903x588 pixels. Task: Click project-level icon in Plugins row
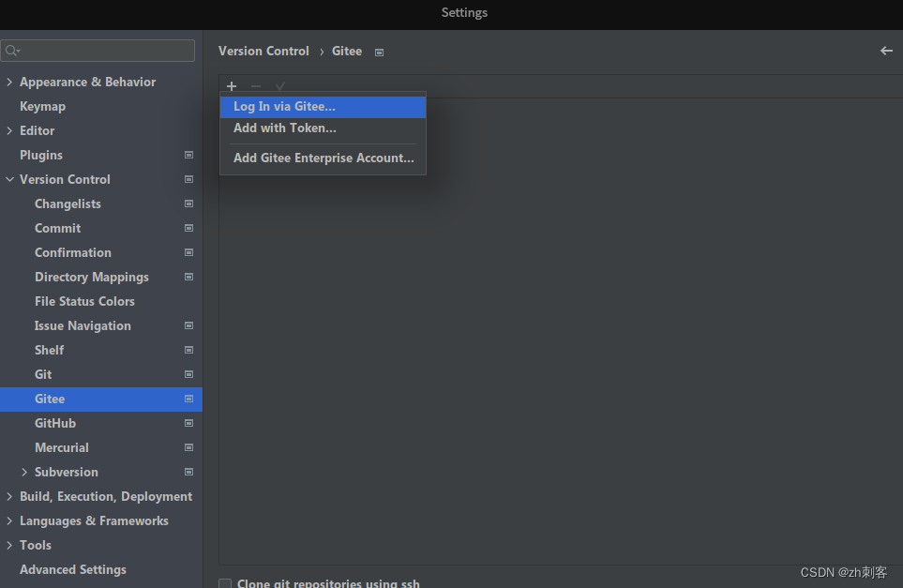click(188, 155)
